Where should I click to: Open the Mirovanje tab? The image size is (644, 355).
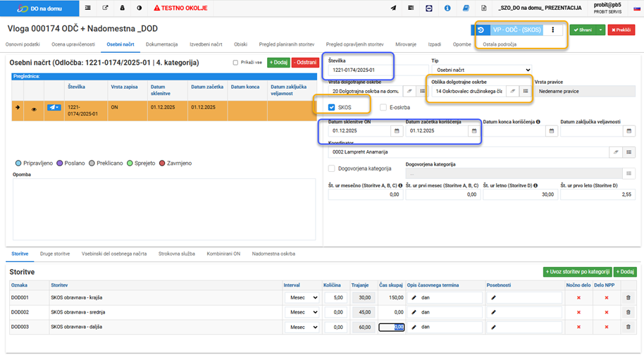point(406,44)
